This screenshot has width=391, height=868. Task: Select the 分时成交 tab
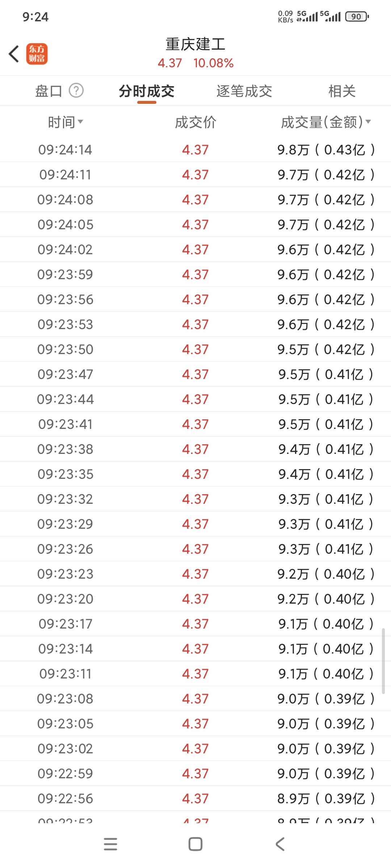pyautogui.click(x=147, y=91)
